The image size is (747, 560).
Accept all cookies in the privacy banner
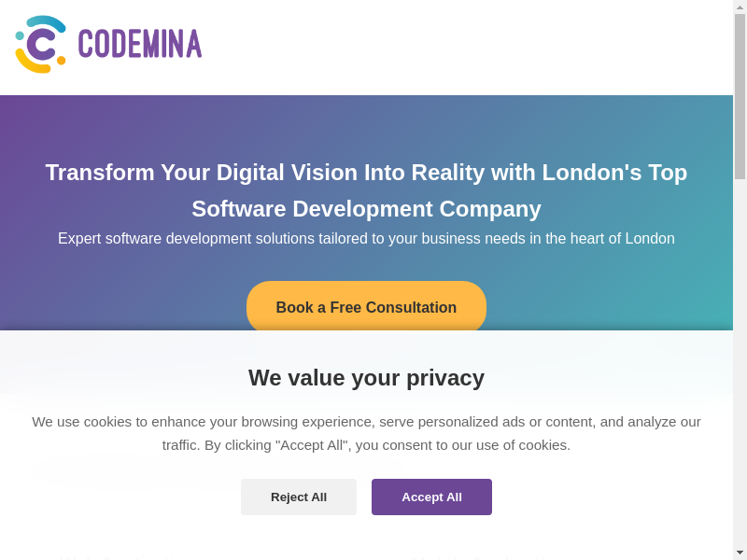pos(431,497)
